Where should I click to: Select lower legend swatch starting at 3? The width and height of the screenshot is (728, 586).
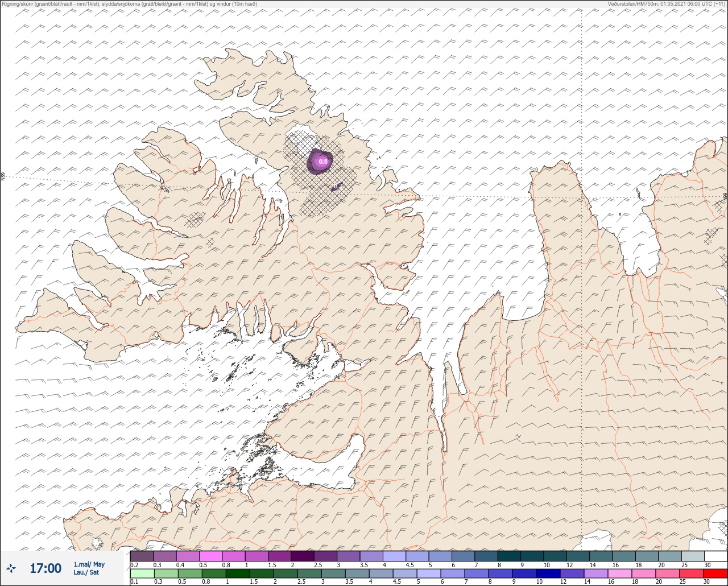point(333,573)
